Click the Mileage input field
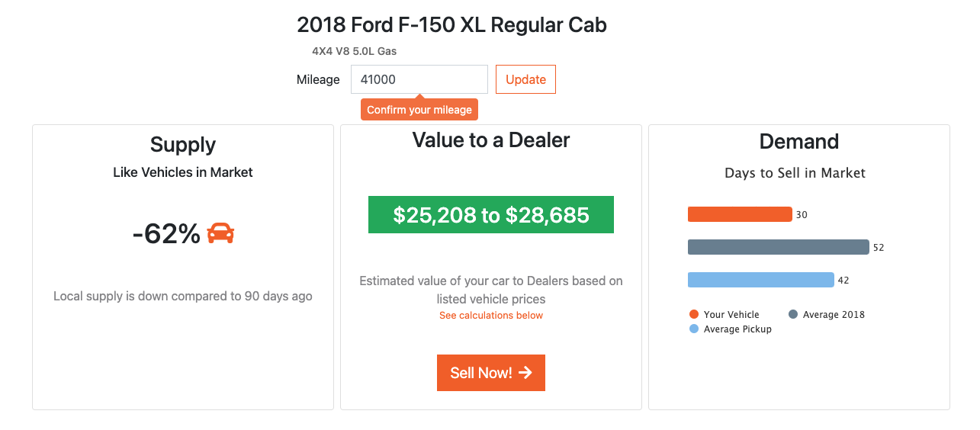 [419, 79]
